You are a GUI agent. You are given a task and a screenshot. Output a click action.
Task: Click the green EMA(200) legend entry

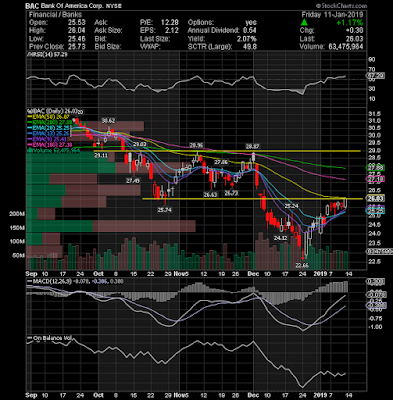click(x=50, y=123)
